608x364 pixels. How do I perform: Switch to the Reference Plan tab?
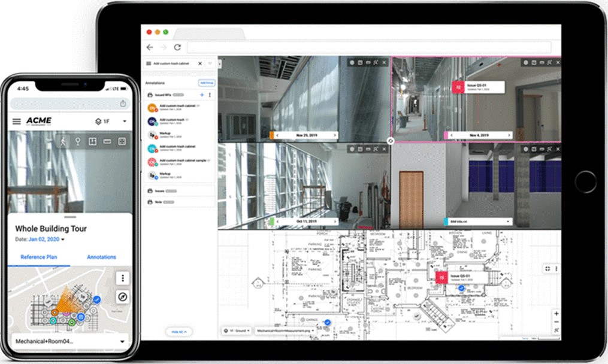point(39,257)
